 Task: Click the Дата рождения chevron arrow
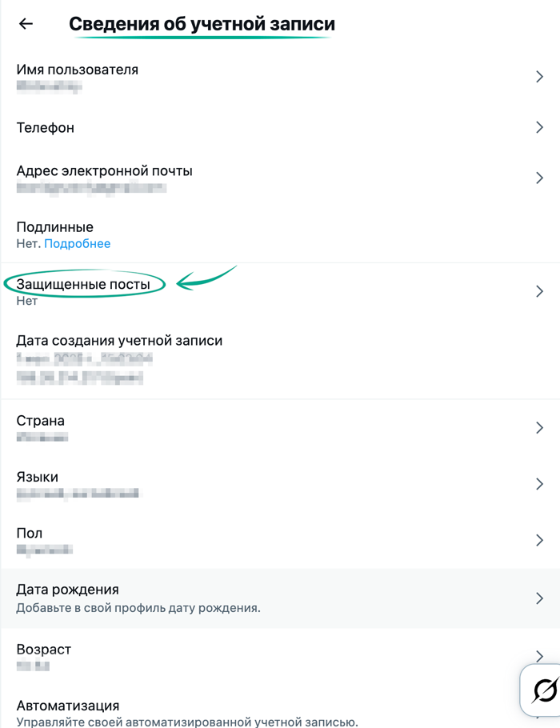click(x=540, y=598)
